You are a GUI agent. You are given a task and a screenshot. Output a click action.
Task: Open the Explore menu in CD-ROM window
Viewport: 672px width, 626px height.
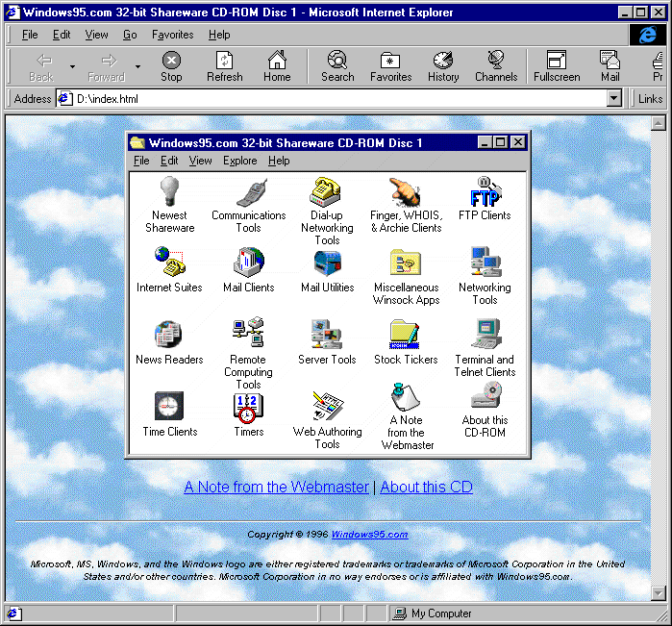tap(240, 161)
